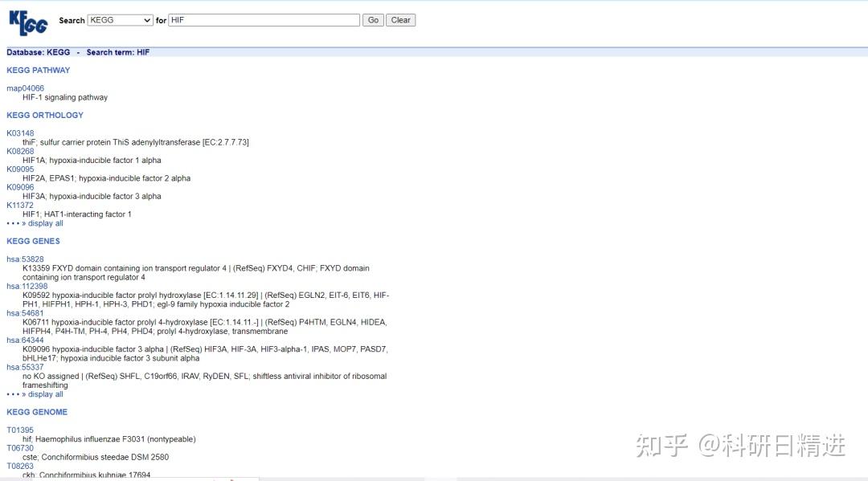Open the KEGG GENES section link
868x481 pixels.
point(33,241)
